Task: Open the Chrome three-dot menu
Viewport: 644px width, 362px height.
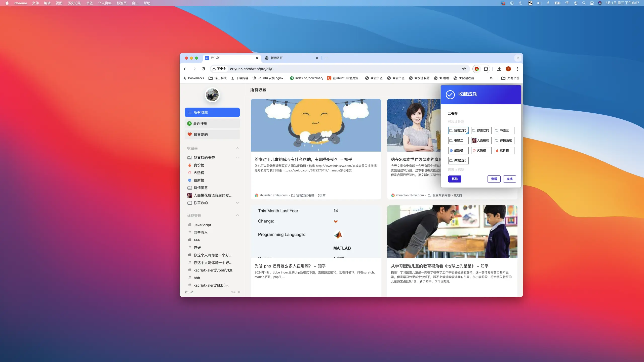Action: pyautogui.click(x=517, y=69)
